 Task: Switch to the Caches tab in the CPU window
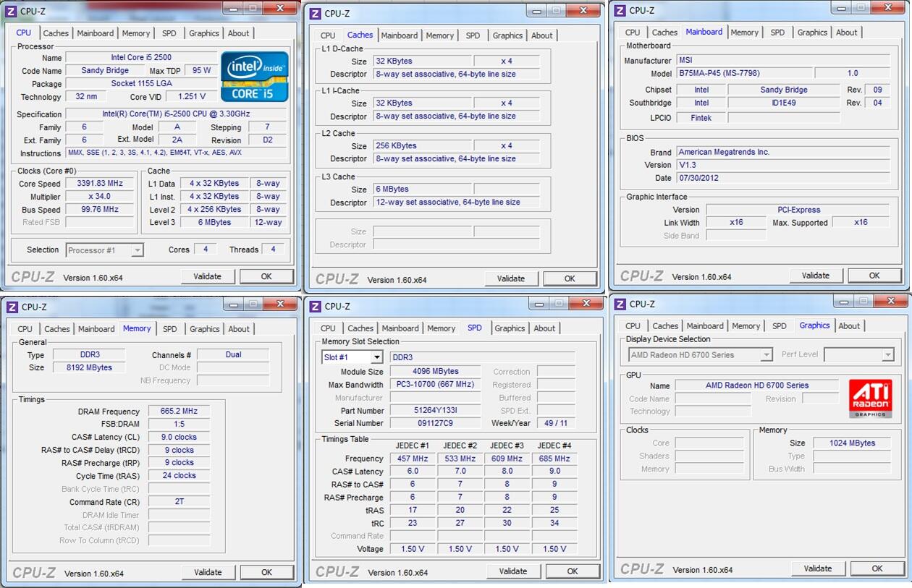[x=56, y=33]
